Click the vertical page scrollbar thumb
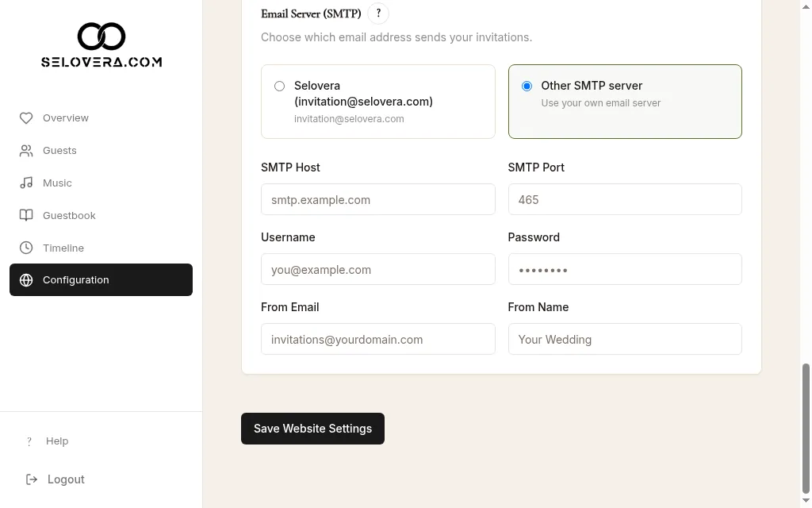The image size is (812, 508). [x=806, y=428]
